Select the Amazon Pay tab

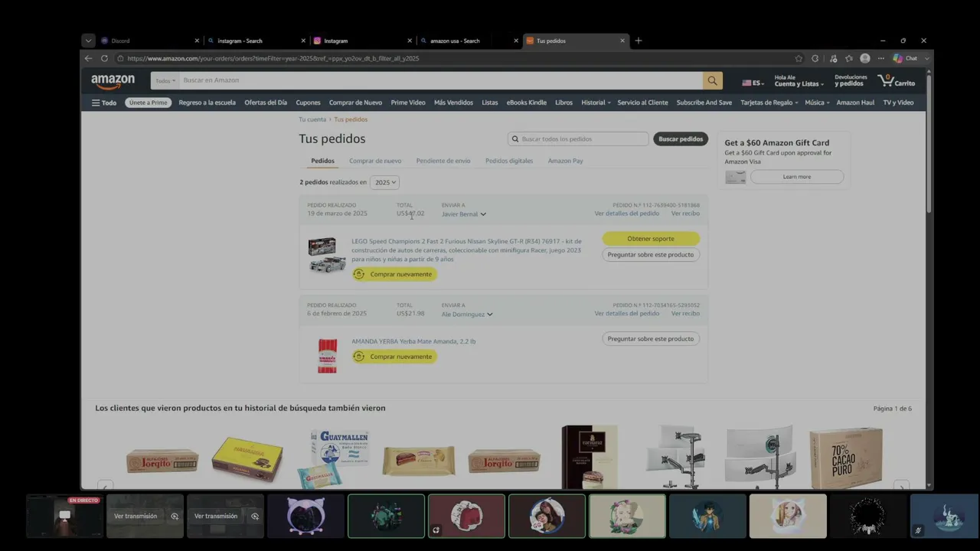(x=566, y=161)
